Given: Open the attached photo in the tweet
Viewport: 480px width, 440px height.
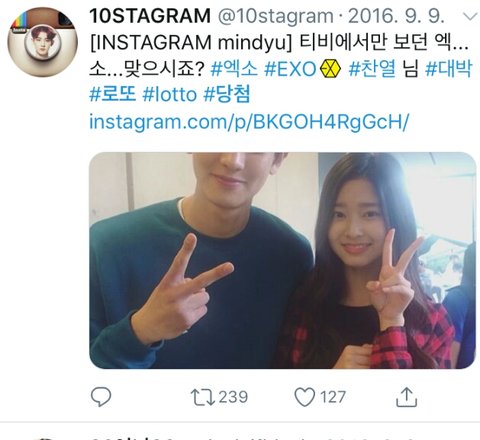Looking at the screenshot, I should pos(283,261).
